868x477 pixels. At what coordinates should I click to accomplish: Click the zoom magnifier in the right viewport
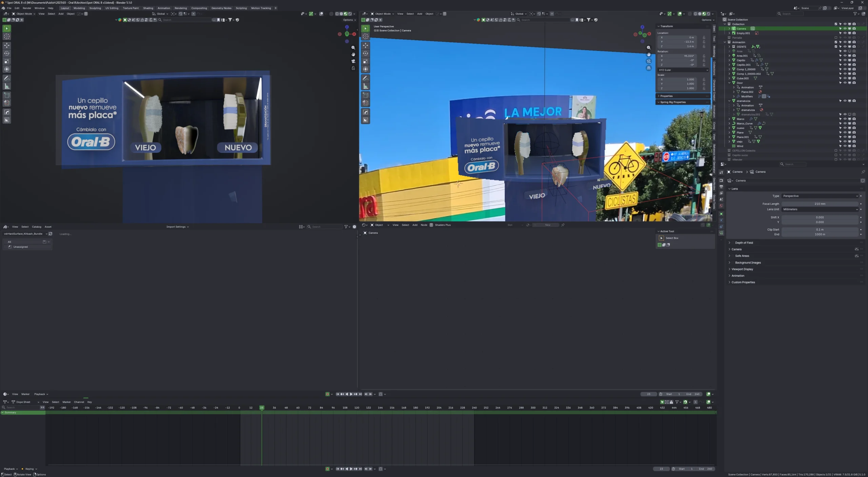tap(649, 48)
